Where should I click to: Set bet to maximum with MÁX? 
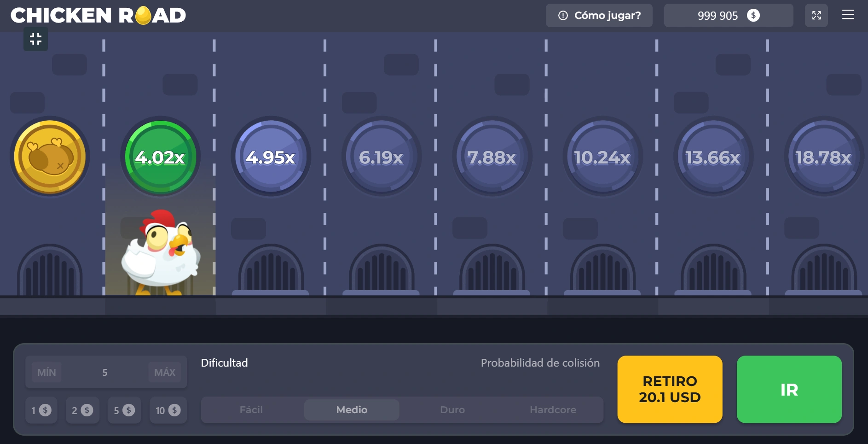click(165, 372)
